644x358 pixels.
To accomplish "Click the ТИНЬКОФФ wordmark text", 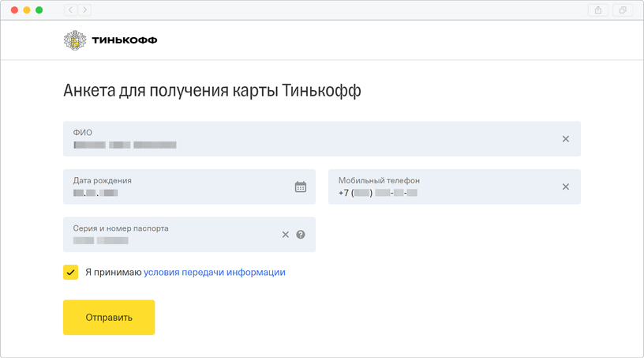I will pos(125,40).
